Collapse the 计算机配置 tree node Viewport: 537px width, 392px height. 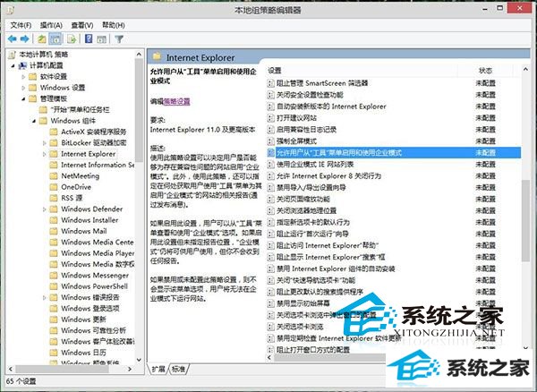pyautogui.click(x=13, y=65)
